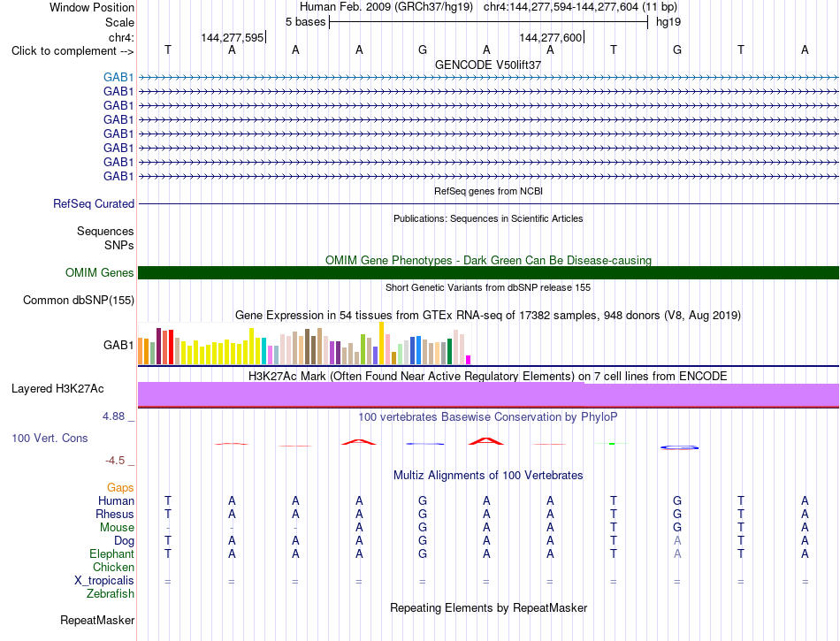Open 100 vertebrates Basewise Conservation by PhyloP title
840x641 pixels.
pyautogui.click(x=488, y=416)
